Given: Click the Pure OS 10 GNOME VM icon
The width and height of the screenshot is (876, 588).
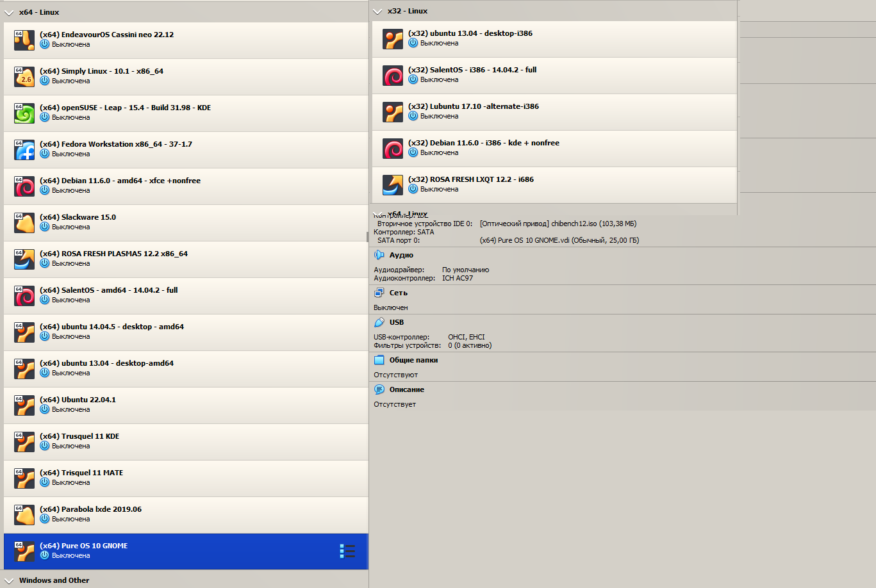Looking at the screenshot, I should 24,551.
